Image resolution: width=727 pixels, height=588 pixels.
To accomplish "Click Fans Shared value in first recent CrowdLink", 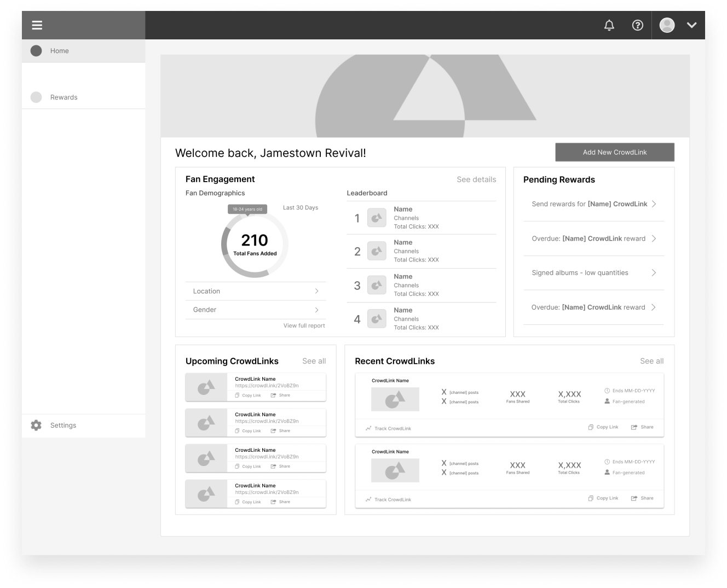I will [517, 394].
